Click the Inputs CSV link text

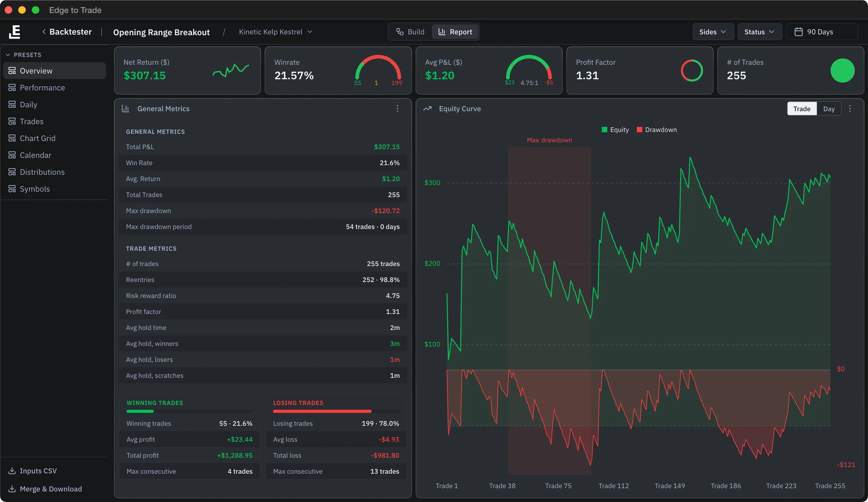(x=38, y=470)
